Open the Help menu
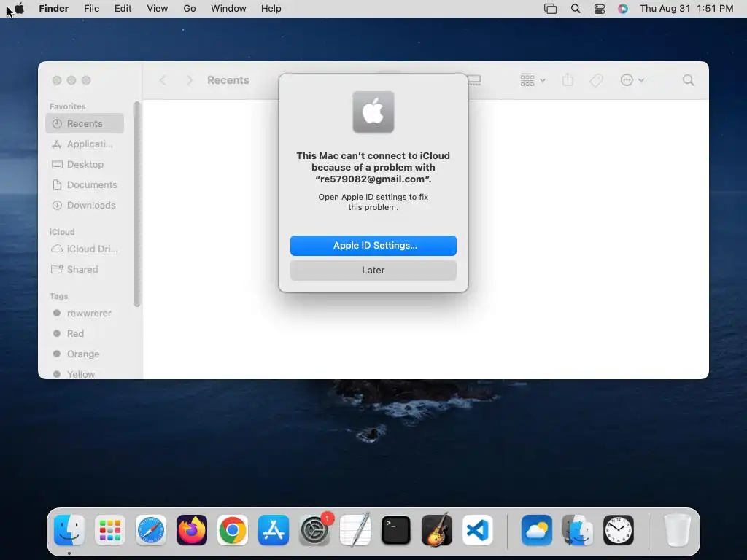747x560 pixels. pyautogui.click(x=271, y=8)
